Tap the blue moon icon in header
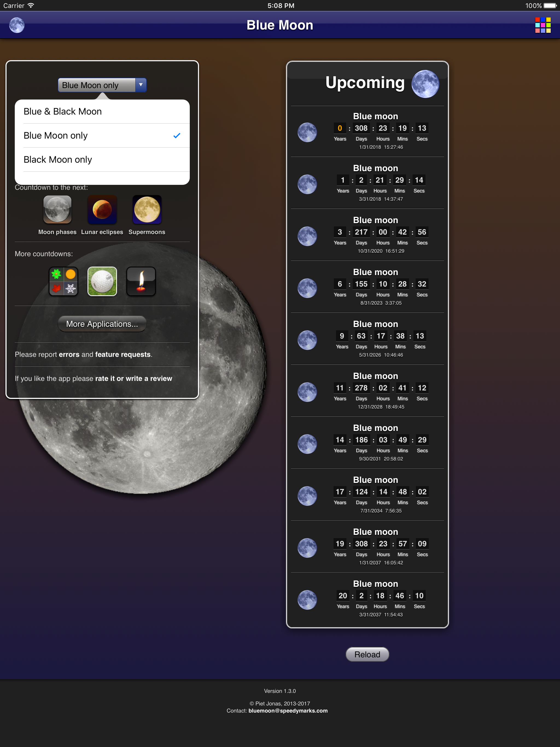The width and height of the screenshot is (560, 747). coord(17,25)
